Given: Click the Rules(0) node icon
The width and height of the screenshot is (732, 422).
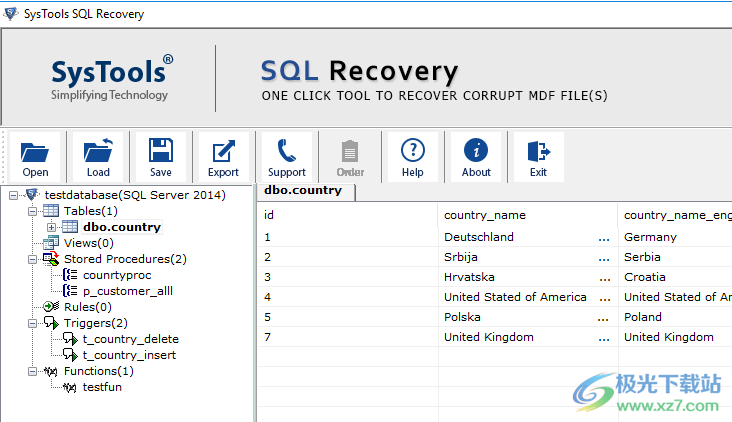Looking at the screenshot, I should click(x=51, y=307).
